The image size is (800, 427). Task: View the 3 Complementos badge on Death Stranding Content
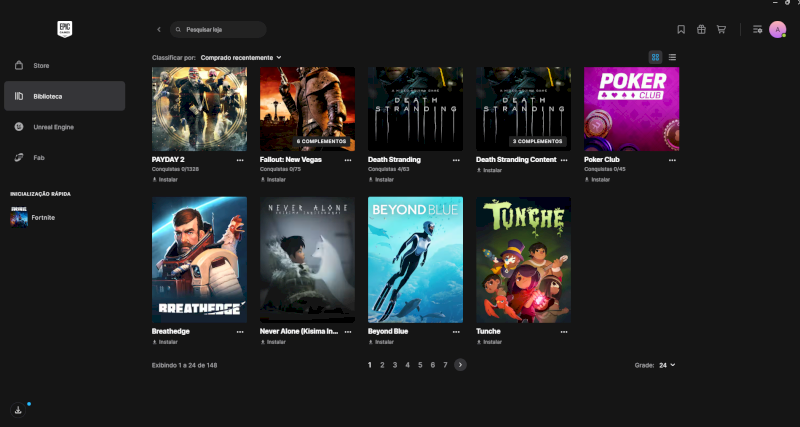538,141
